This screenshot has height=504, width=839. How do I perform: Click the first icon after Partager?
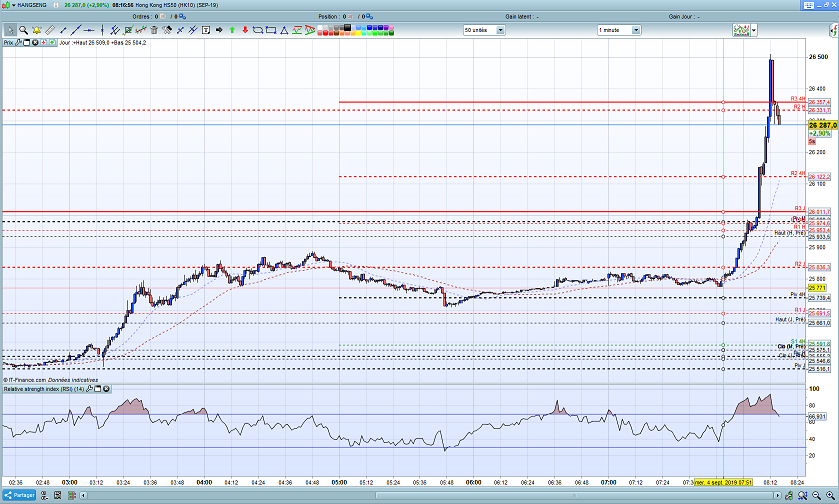[x=44, y=495]
